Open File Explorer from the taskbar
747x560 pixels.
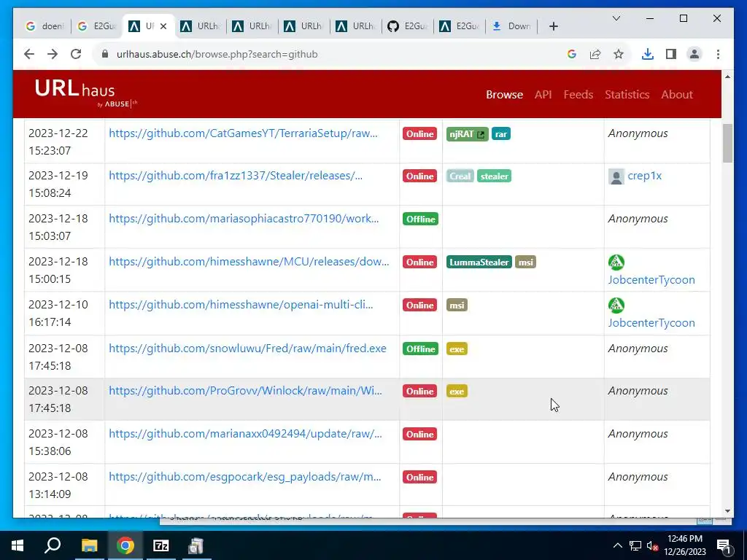[89, 545]
